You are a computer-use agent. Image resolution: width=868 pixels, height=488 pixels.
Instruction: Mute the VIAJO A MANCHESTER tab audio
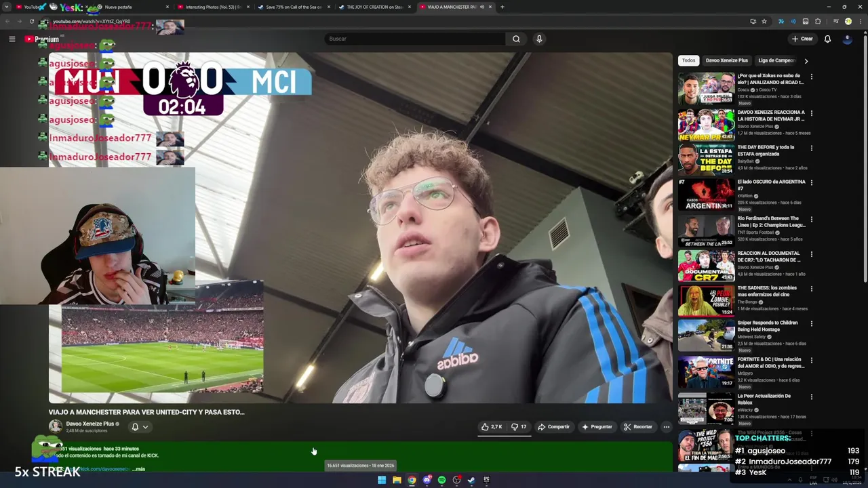click(x=481, y=7)
